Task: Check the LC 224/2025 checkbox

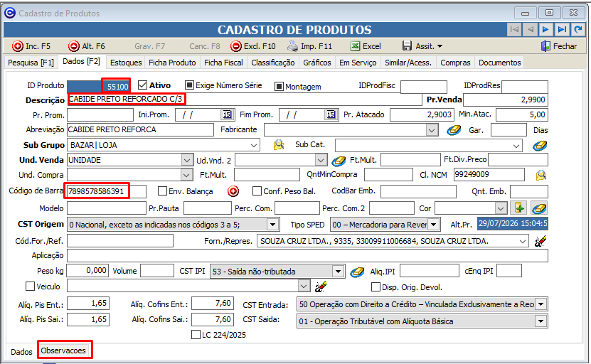Action: (196, 335)
